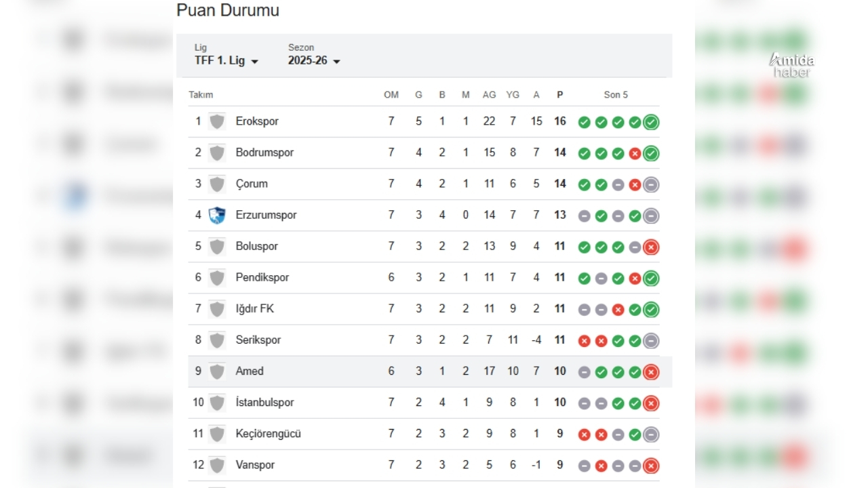Image resolution: width=868 pixels, height=488 pixels.
Task: Click Vanspor's latest loss result icon
Action: (x=651, y=466)
